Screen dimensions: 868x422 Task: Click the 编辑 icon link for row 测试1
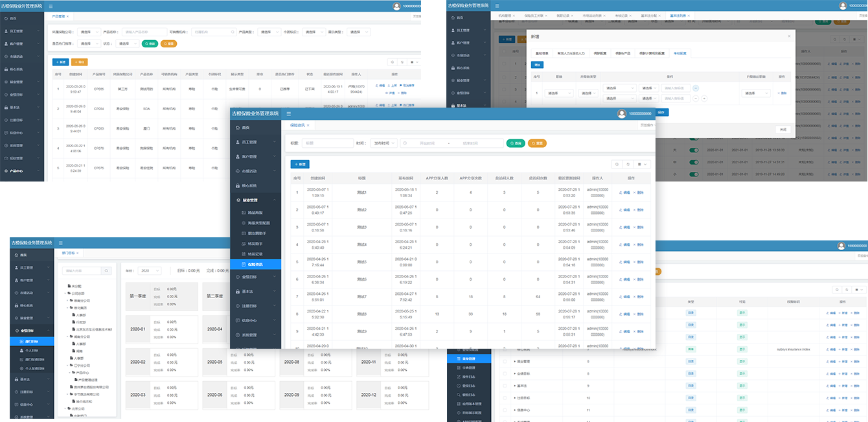(x=624, y=193)
